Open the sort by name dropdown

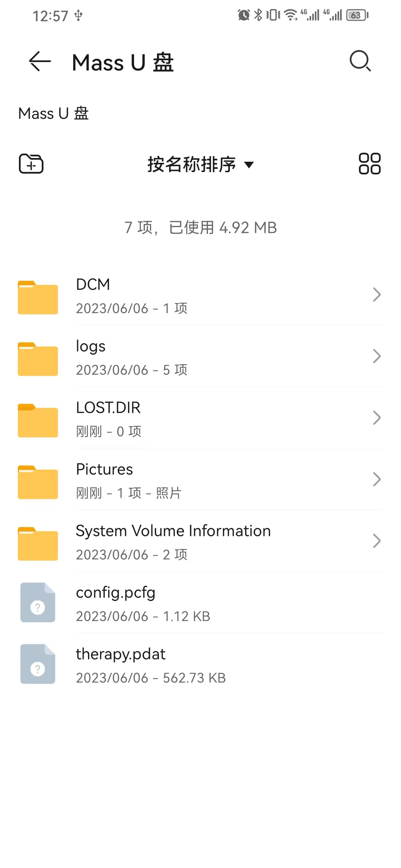(200, 164)
